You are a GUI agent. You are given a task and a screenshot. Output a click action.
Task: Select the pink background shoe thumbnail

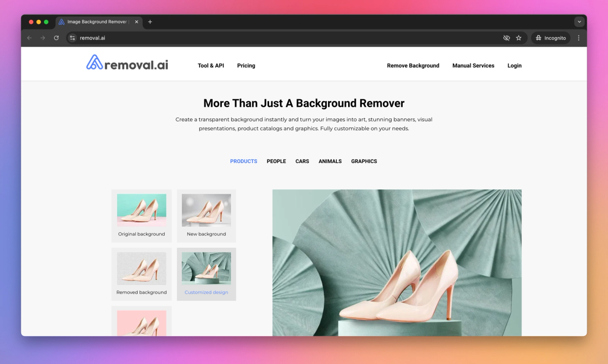click(141, 321)
